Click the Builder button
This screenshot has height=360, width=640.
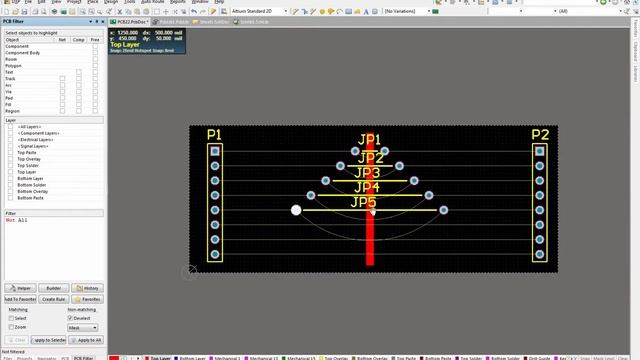pos(53,288)
